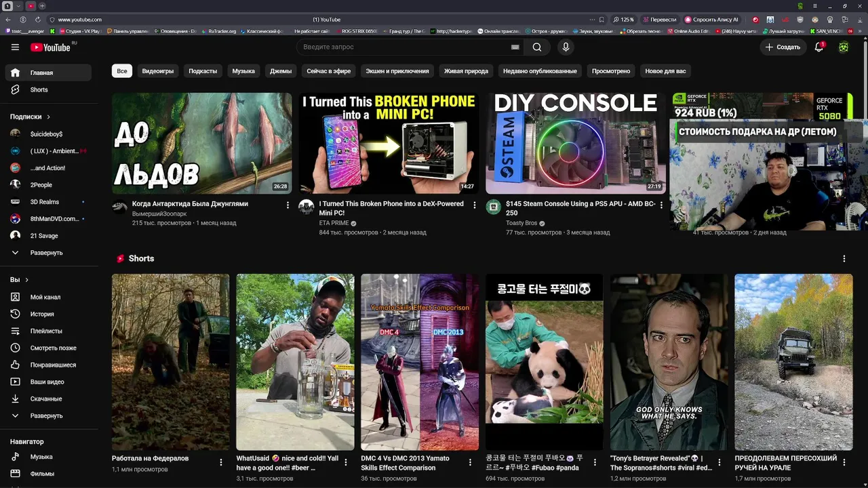Open watch История

coord(49,314)
